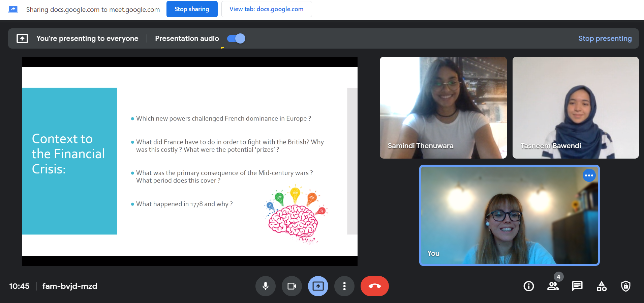
Task: Open meeting details info icon
Action: point(529,286)
